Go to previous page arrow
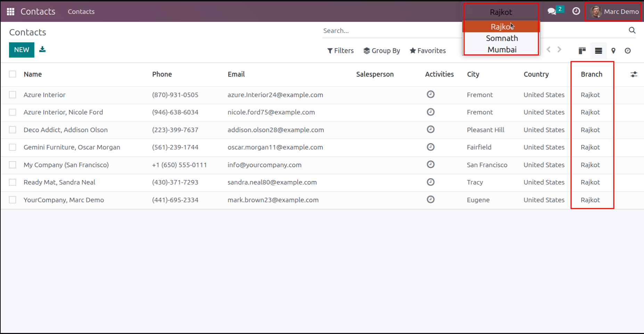 (548, 49)
